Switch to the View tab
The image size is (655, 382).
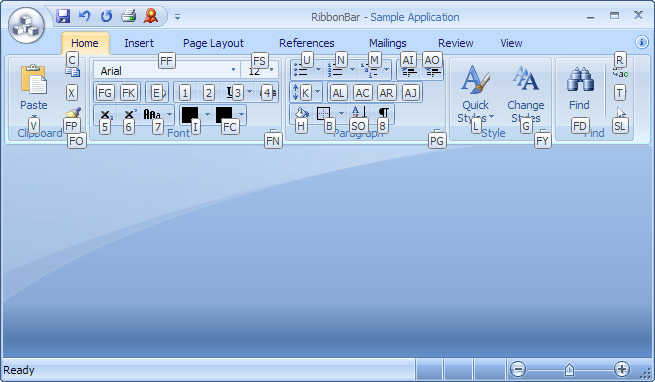pos(511,43)
